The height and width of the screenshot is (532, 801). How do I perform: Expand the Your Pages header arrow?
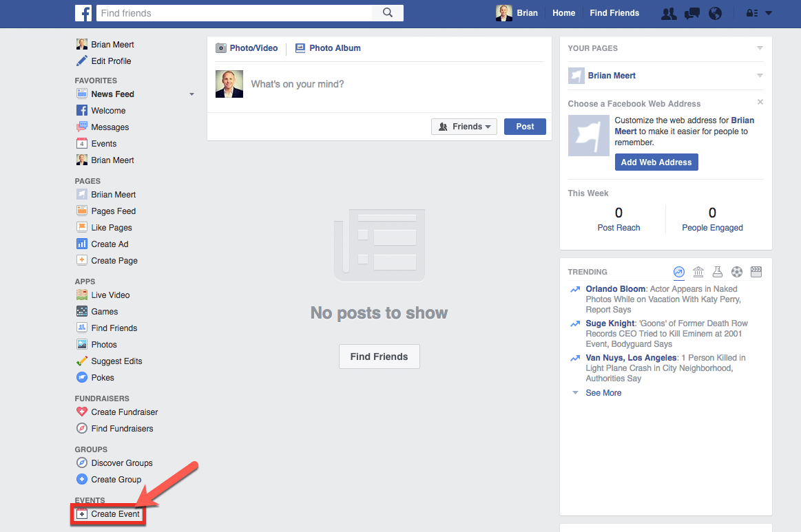click(760, 48)
